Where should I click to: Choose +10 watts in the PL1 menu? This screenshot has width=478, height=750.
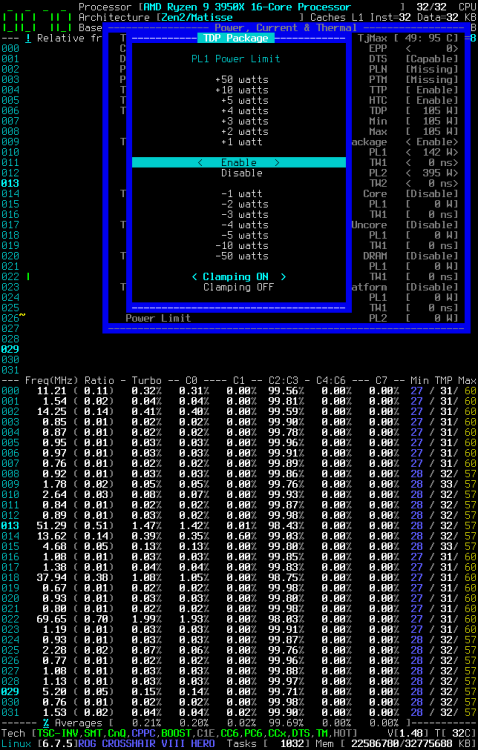point(242,90)
